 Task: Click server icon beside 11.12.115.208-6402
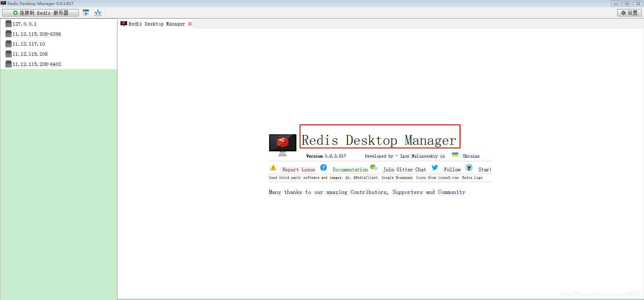(x=9, y=64)
